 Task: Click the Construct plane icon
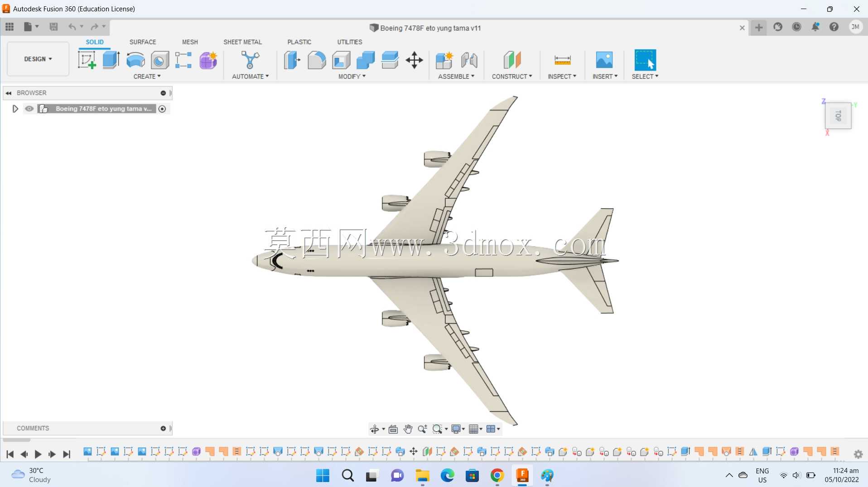(x=512, y=60)
